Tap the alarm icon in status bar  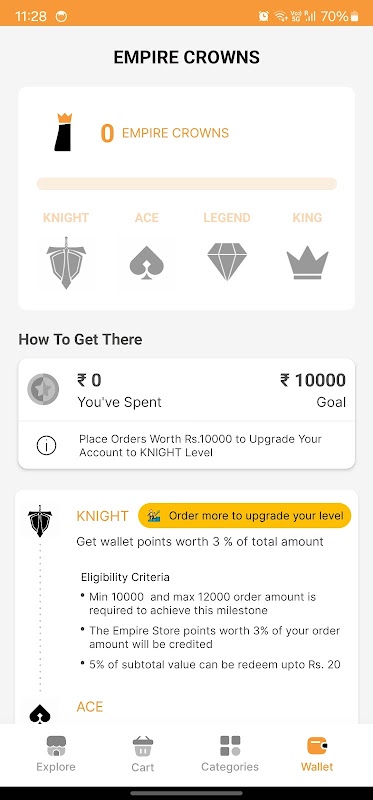(x=263, y=16)
